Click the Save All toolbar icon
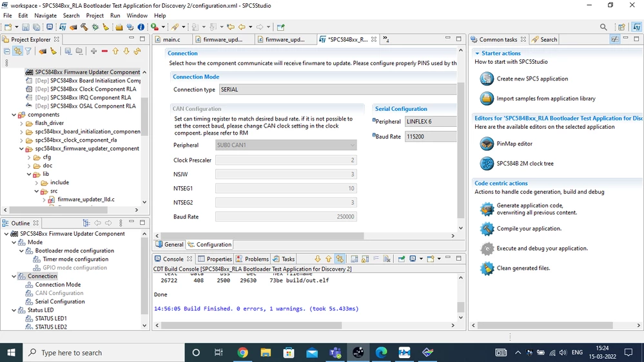 point(37,27)
